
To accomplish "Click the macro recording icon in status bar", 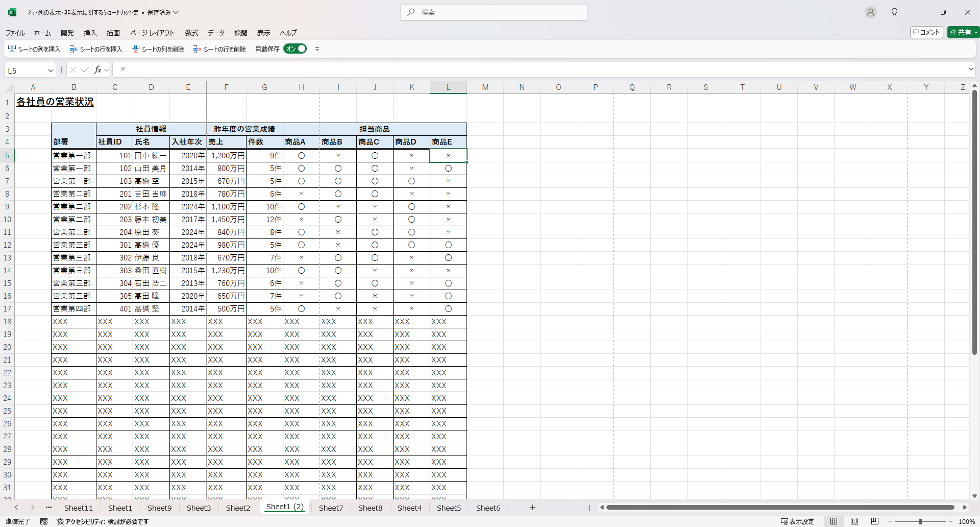I will click(x=44, y=521).
